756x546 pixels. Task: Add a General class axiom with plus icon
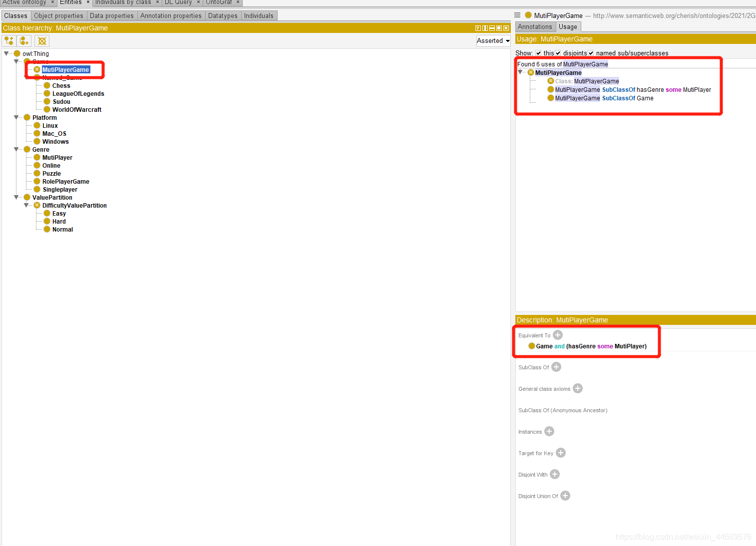pyautogui.click(x=578, y=388)
